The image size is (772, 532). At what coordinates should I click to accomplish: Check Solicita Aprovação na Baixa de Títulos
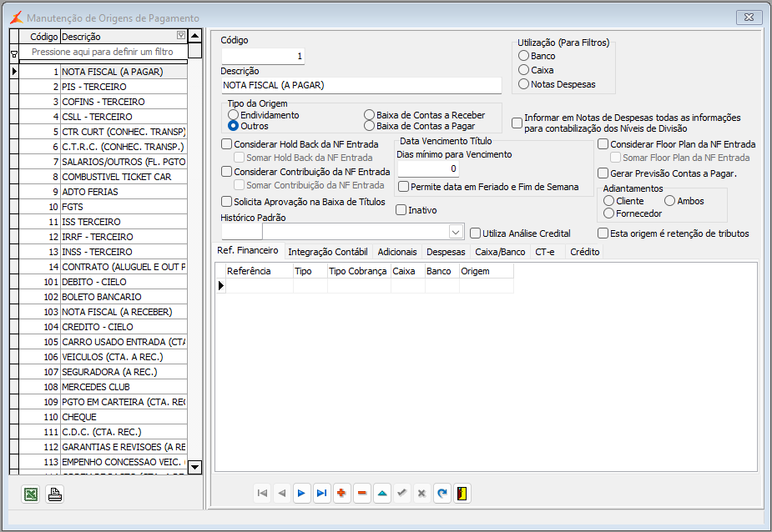[226, 202]
